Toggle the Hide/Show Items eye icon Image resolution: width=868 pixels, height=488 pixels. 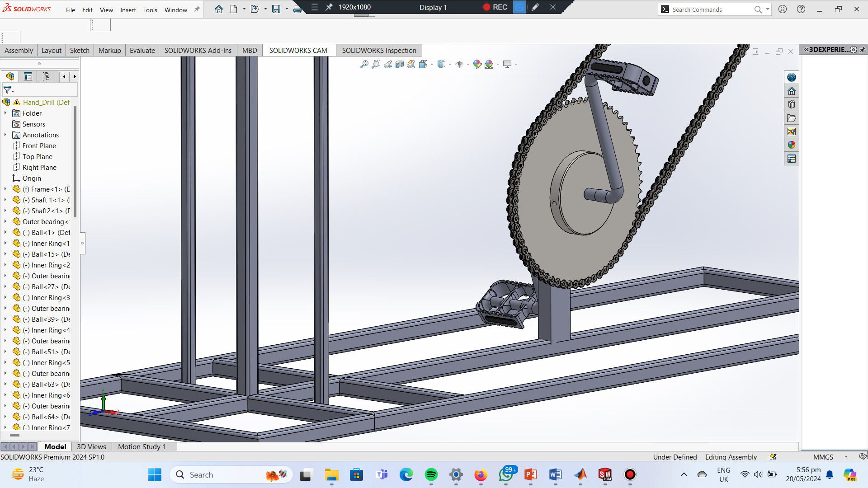pyautogui.click(x=459, y=64)
